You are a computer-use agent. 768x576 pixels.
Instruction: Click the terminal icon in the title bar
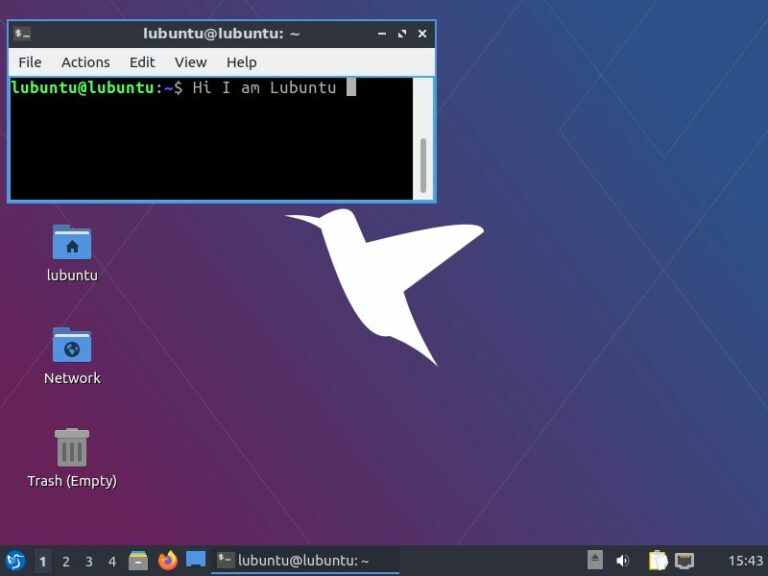click(22, 34)
